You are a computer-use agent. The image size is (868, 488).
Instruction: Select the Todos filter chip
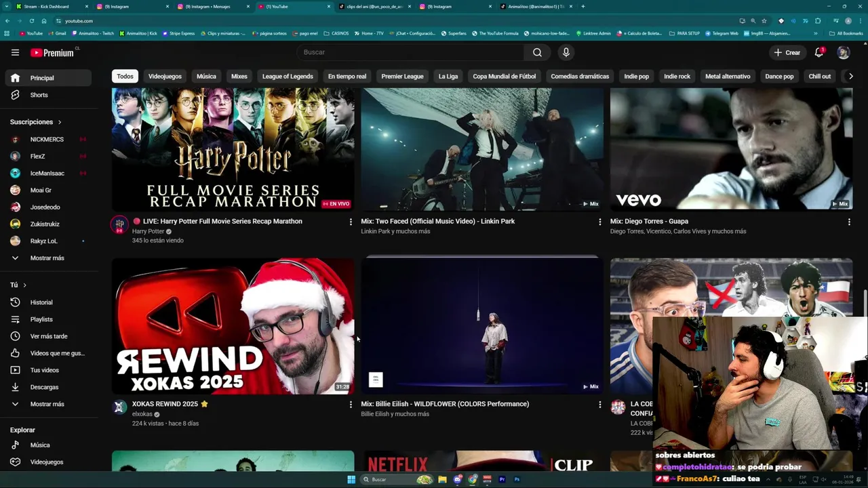pos(125,77)
